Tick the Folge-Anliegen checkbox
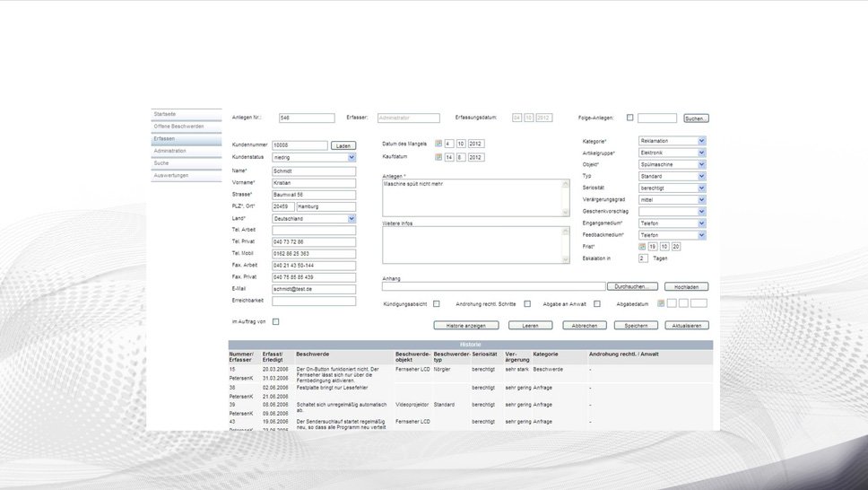Image resolution: width=868 pixels, height=490 pixels. click(x=630, y=118)
